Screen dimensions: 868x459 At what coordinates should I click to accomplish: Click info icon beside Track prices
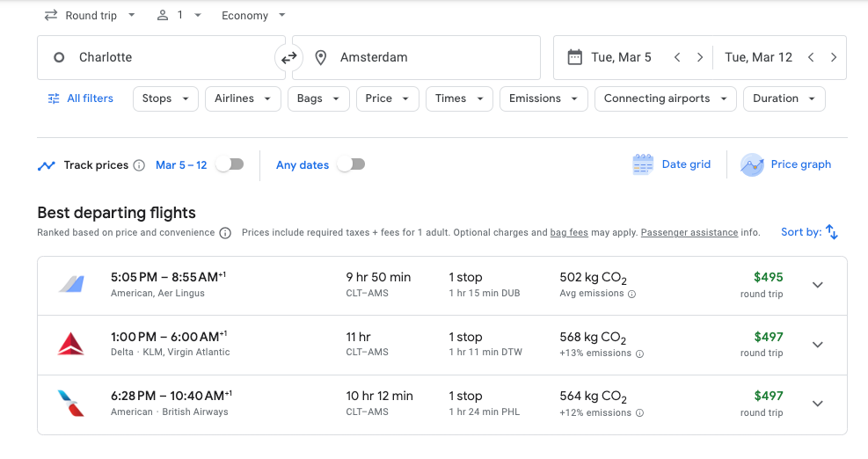pyautogui.click(x=139, y=165)
